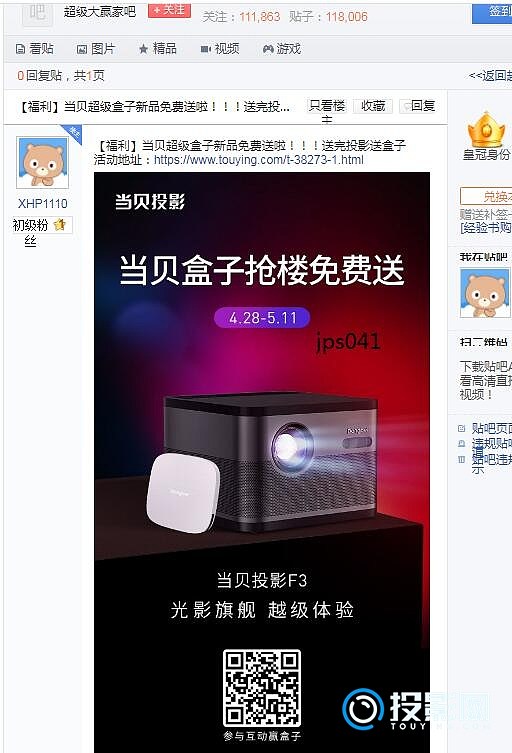Click the red 关注 follow button
The width and height of the screenshot is (512, 753).
(169, 10)
